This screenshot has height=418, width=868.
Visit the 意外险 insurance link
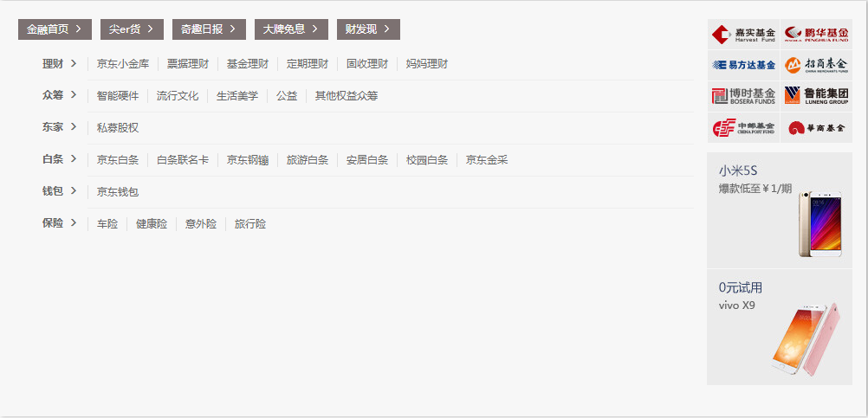coord(201,224)
